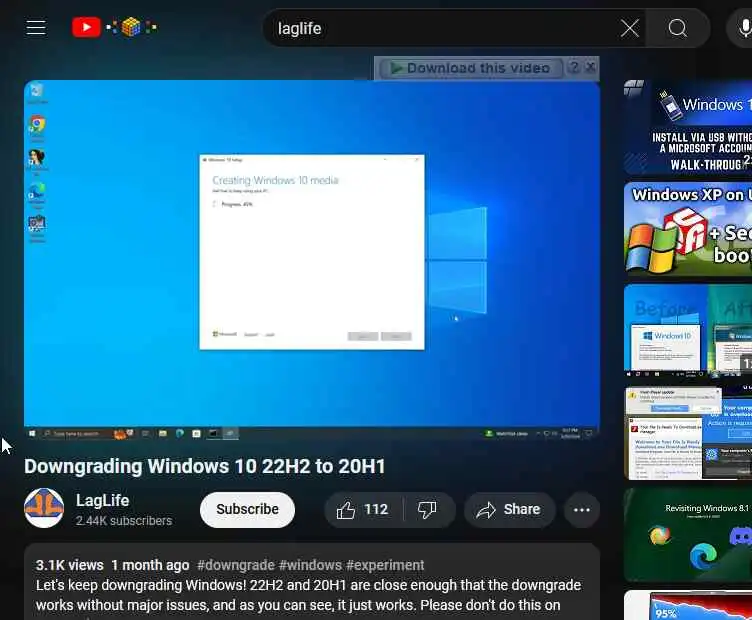Open recommended thumbnail showing 95% chart
The height and width of the screenshot is (620, 752).
click(688, 605)
